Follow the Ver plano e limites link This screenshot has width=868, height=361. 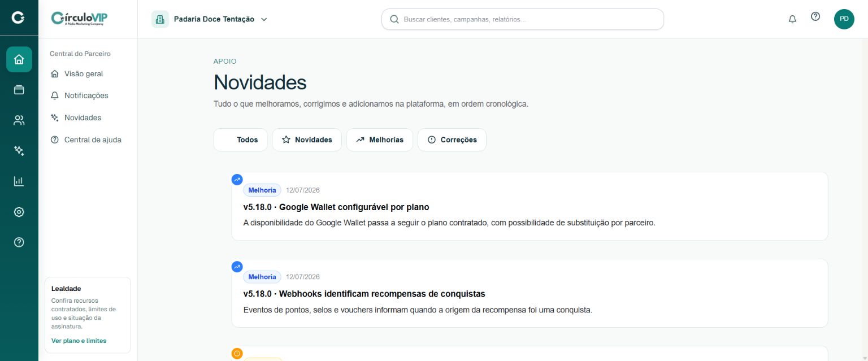pyautogui.click(x=79, y=341)
